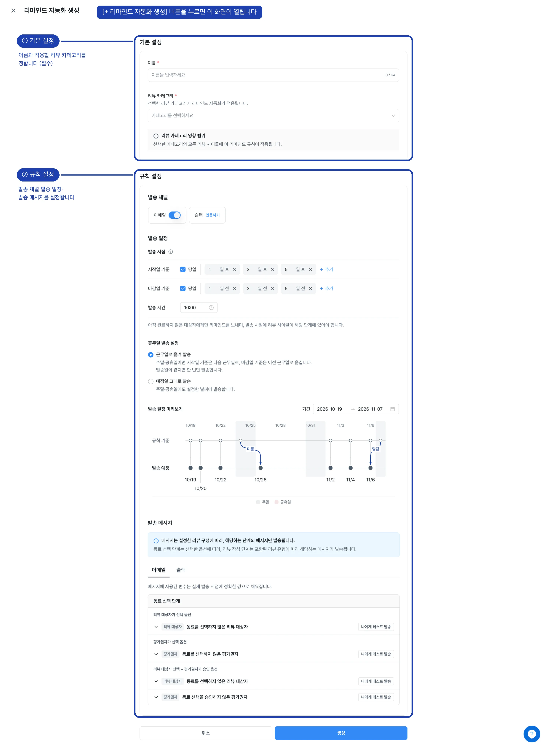Screen dimensions: 547x756
Task: Remove the '1 일 후' chip
Action: pos(234,270)
